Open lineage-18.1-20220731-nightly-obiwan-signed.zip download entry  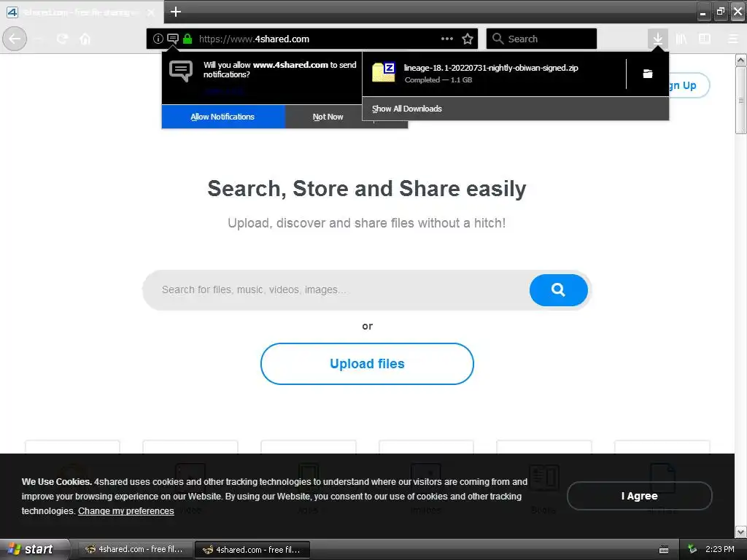(x=494, y=74)
